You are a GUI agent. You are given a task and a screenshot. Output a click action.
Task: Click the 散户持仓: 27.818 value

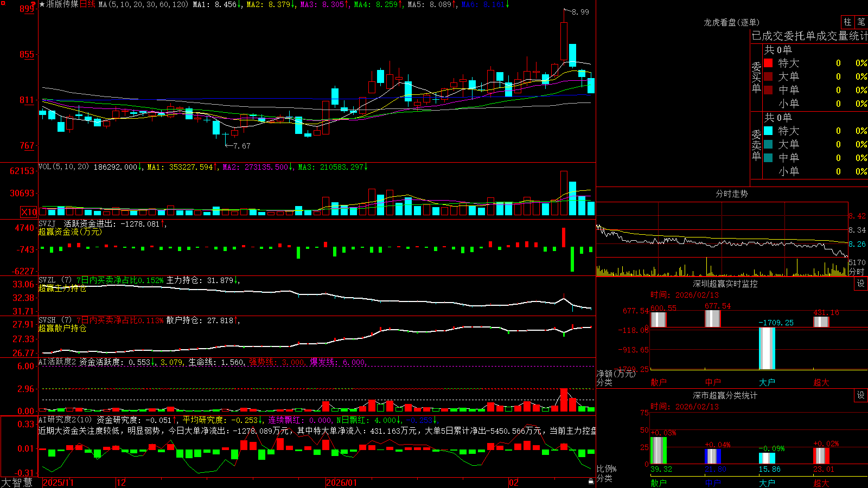point(200,320)
